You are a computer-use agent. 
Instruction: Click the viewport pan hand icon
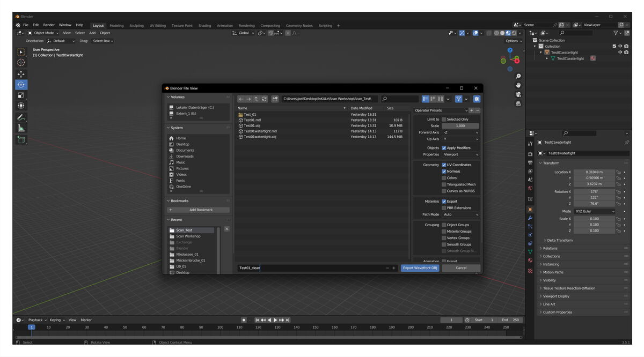[x=518, y=85]
